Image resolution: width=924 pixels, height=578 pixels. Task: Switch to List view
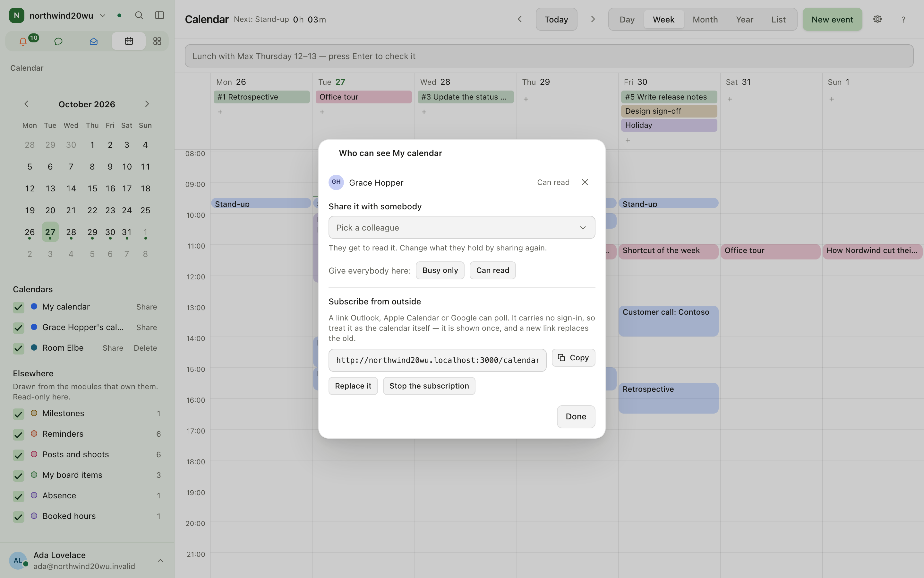778,20
